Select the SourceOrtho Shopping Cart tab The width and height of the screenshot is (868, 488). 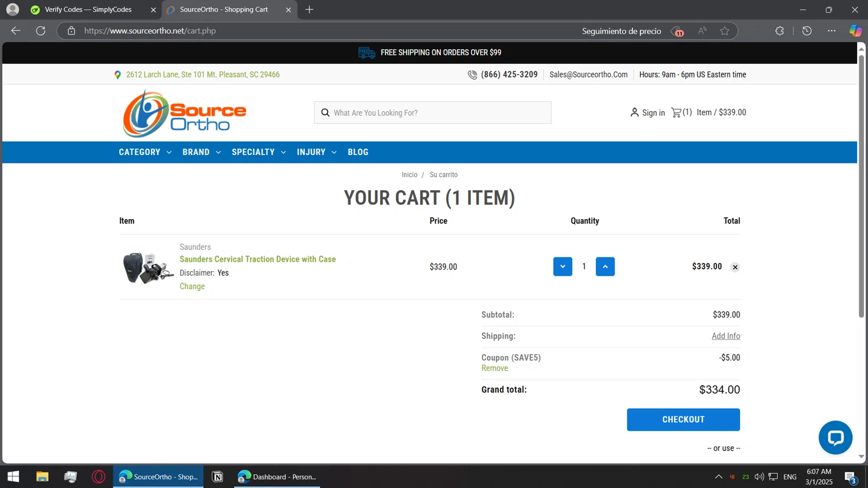tap(223, 10)
